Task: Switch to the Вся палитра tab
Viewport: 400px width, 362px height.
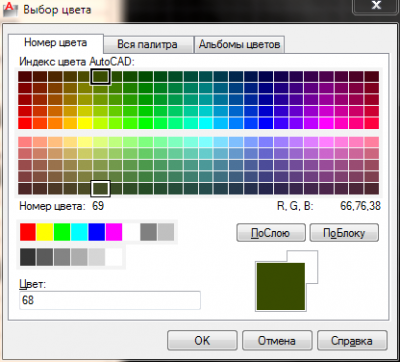Action: (x=148, y=44)
